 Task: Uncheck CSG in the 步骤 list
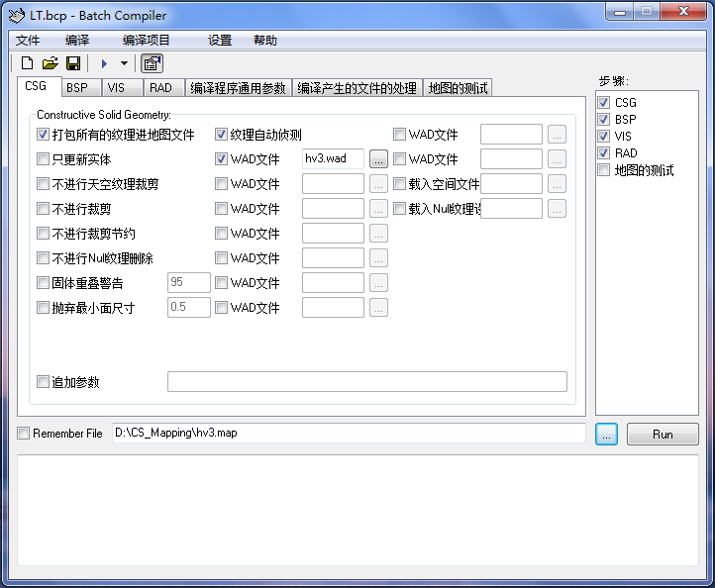(x=604, y=103)
